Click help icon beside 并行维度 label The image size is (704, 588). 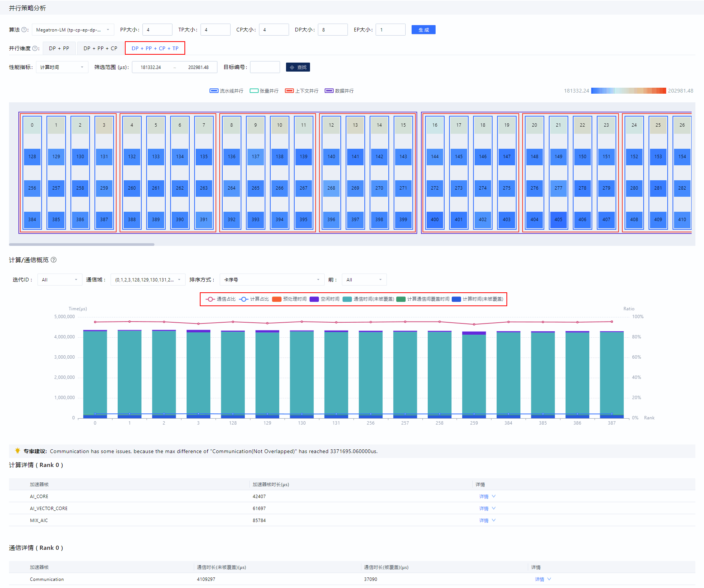(35, 48)
